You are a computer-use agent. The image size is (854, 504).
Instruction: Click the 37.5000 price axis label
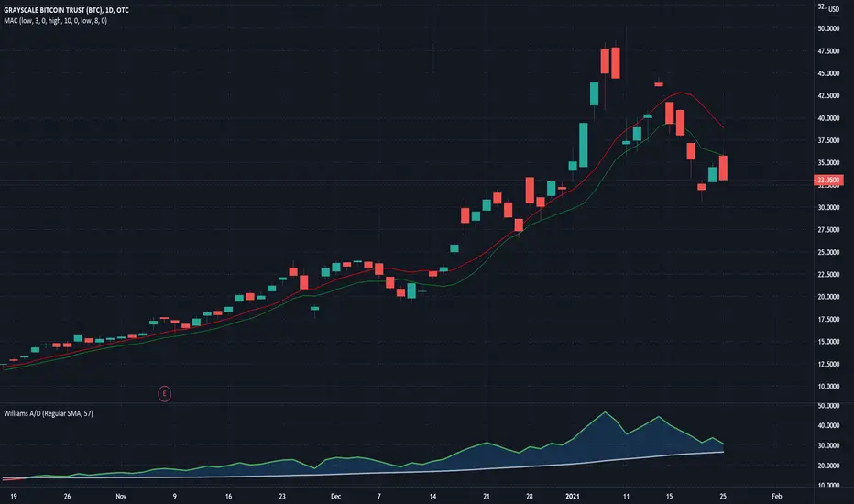pos(828,140)
